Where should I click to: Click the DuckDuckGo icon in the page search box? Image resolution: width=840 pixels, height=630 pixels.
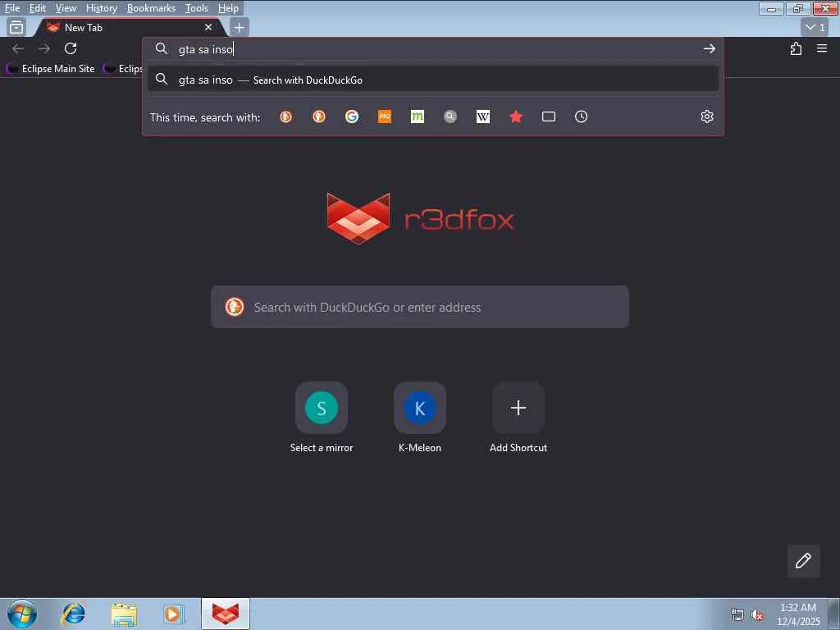(234, 307)
